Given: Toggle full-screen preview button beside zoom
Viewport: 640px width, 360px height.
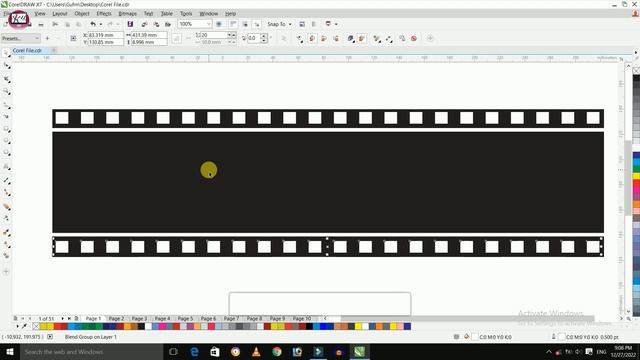Looking at the screenshot, I should pos(219,24).
